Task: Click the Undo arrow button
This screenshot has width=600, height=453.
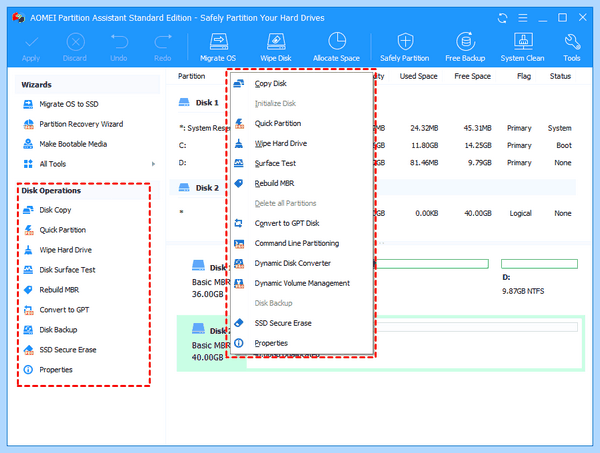Action: [x=119, y=48]
